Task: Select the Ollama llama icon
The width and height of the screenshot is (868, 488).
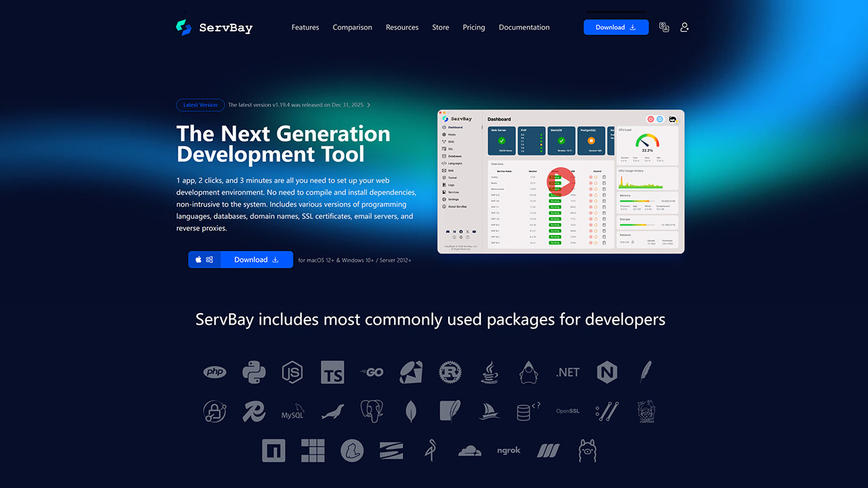Action: pos(587,451)
